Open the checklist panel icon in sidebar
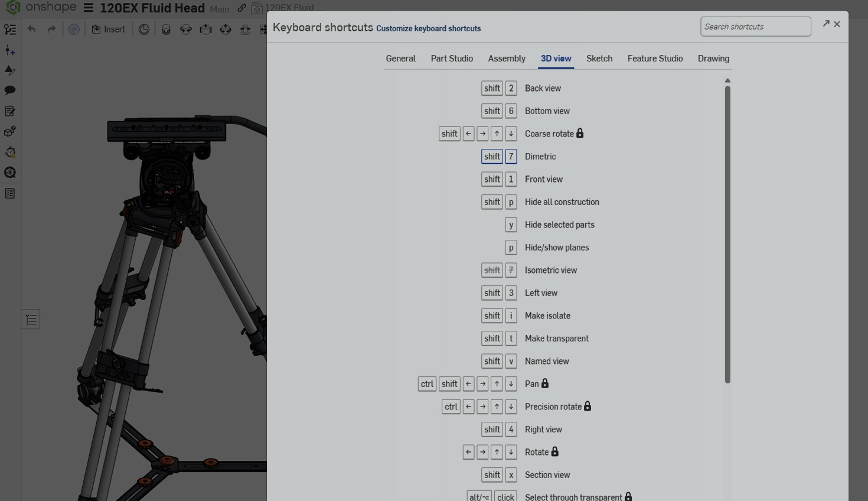The width and height of the screenshot is (868, 501). coord(10,194)
